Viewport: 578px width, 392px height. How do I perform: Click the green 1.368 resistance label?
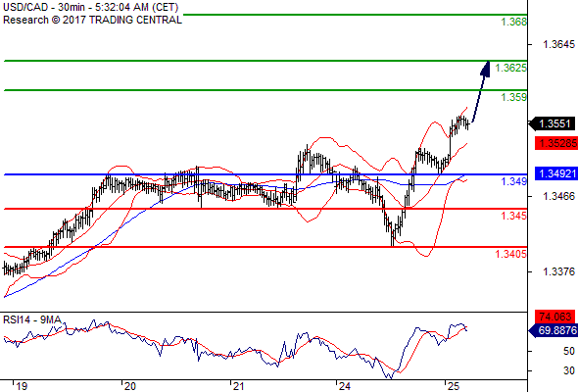514,22
